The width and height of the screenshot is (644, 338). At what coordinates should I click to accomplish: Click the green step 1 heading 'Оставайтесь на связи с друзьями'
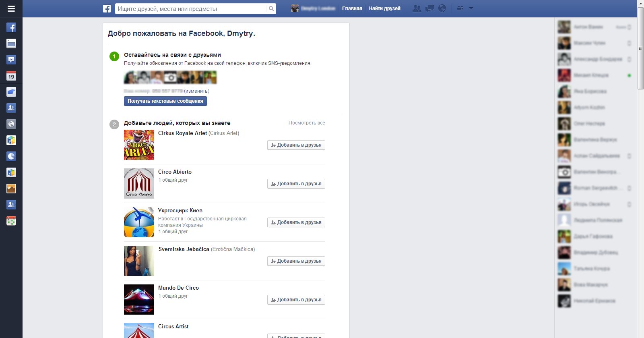(172, 55)
